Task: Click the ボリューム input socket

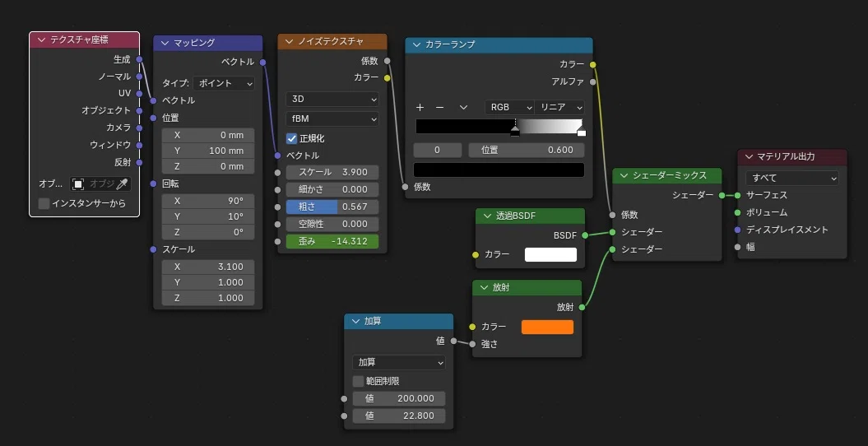Action: pos(737,212)
